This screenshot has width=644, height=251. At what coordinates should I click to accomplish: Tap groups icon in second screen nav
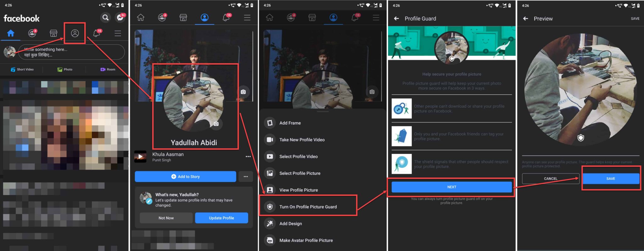162,17
